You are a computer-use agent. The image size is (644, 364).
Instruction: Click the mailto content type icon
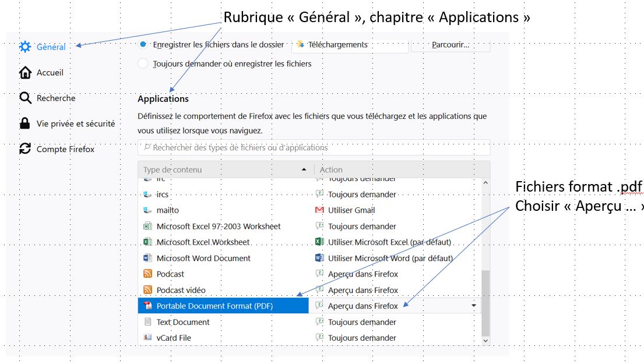pyautogui.click(x=147, y=210)
